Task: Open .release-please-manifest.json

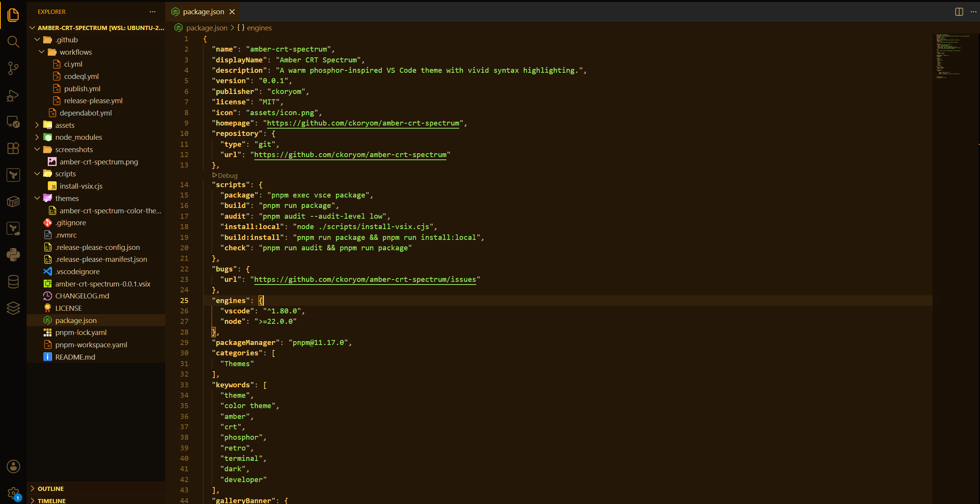Action: 96,259
